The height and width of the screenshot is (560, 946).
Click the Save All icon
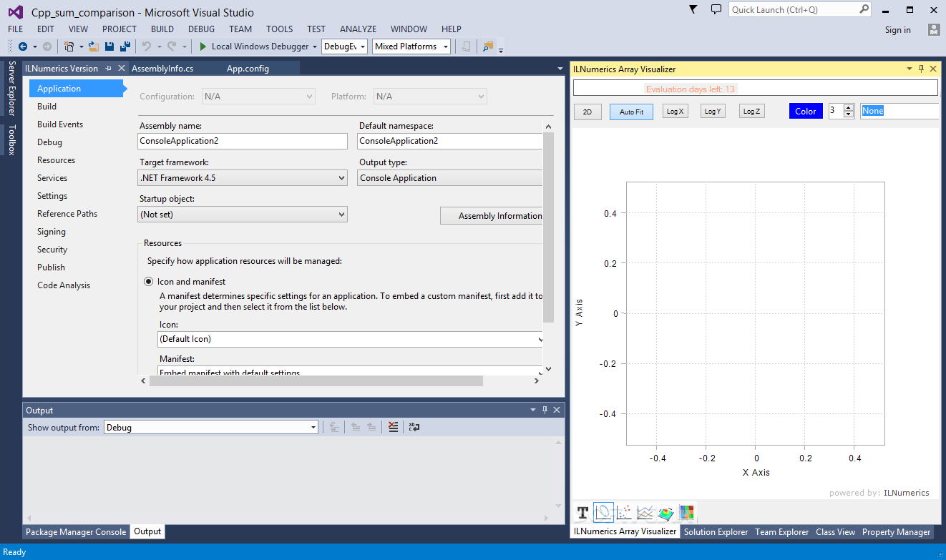[x=125, y=46]
